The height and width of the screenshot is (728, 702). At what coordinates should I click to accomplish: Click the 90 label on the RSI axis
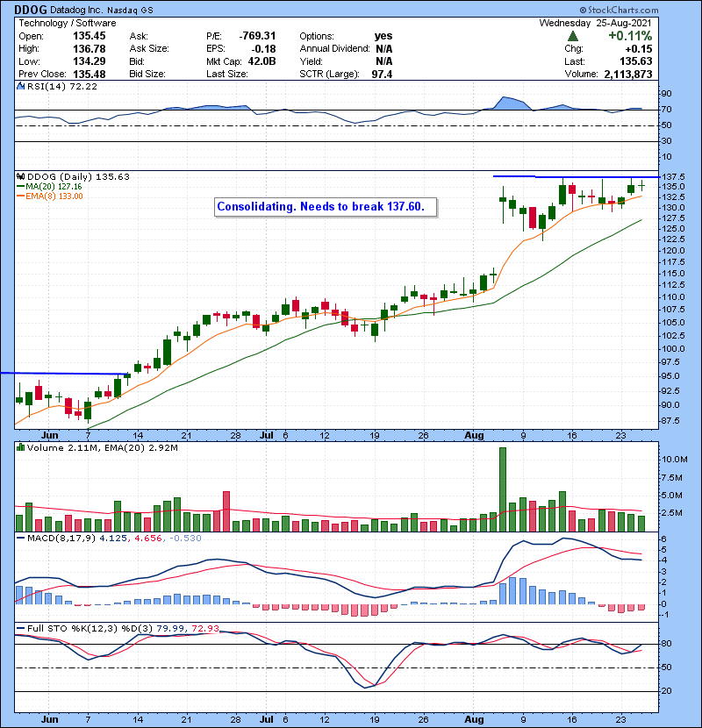(x=667, y=94)
